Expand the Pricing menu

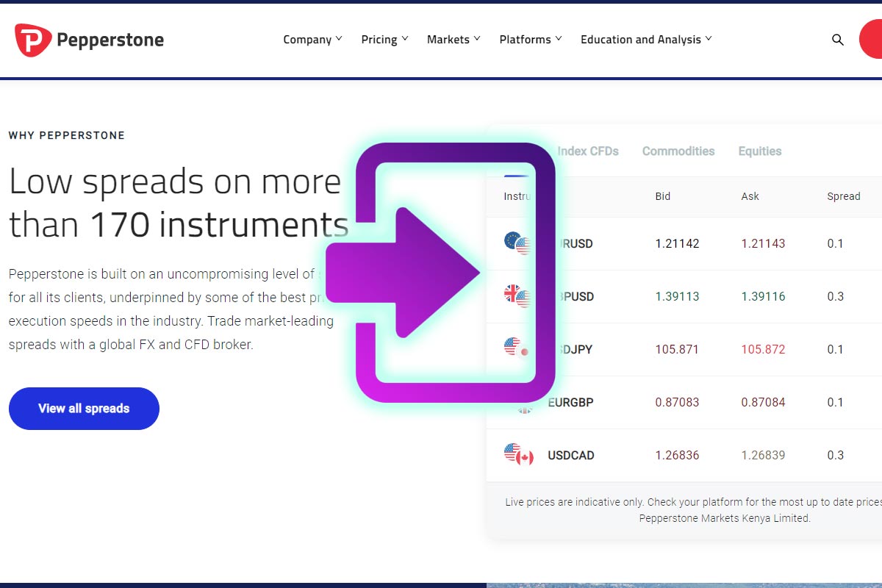click(x=384, y=40)
